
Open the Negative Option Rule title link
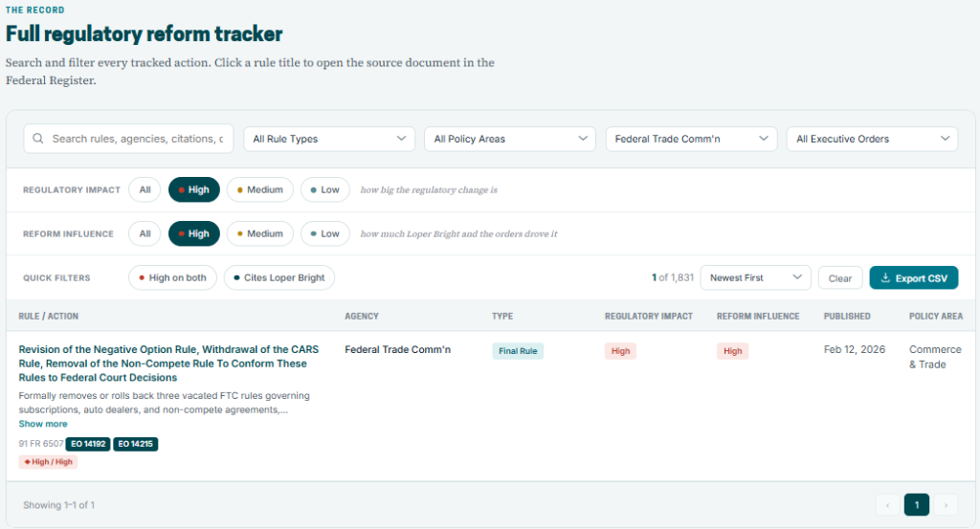pyautogui.click(x=168, y=364)
